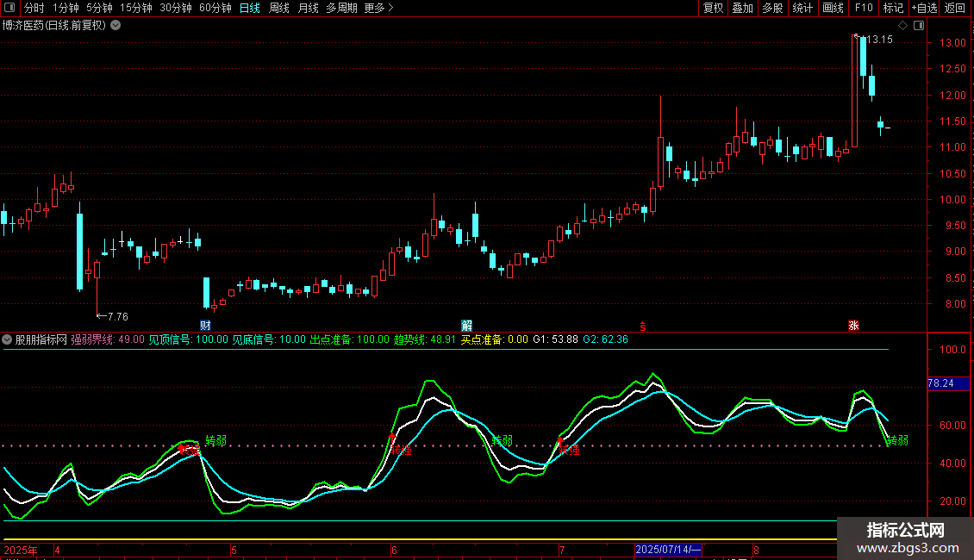Toggle the side panel icon above chart

pyautogui.click(x=919, y=26)
